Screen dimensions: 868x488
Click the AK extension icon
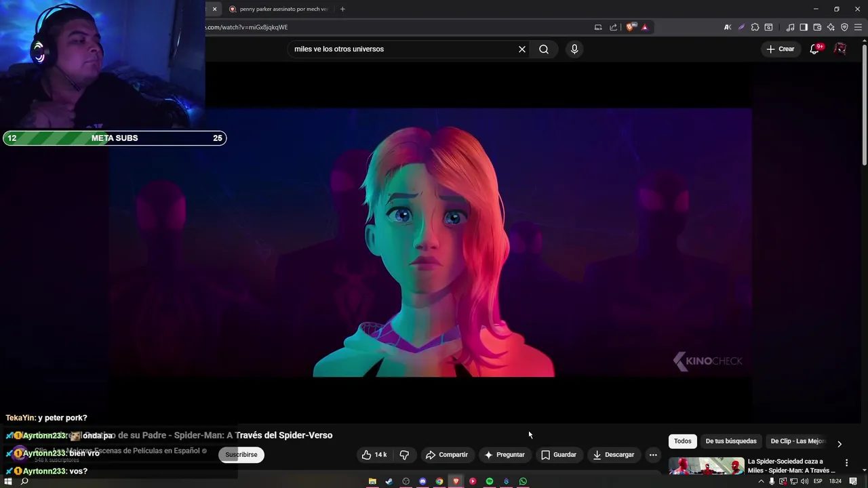pos(728,27)
